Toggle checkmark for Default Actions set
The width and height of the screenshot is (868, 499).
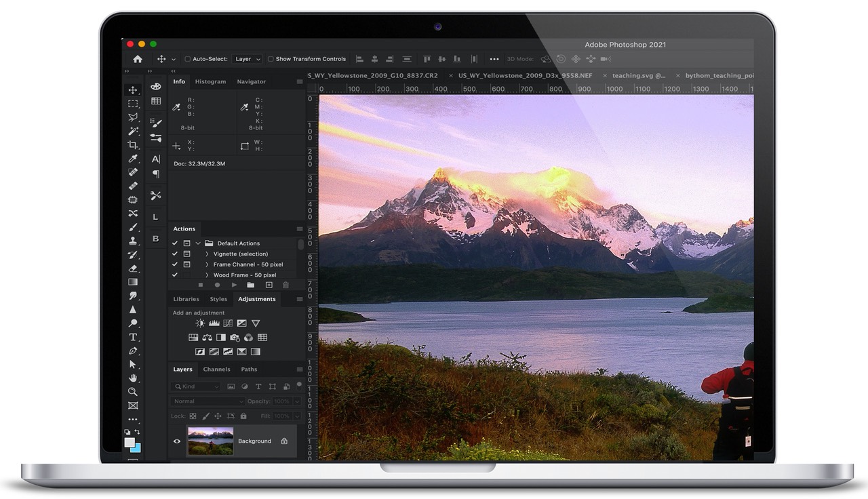[175, 243]
